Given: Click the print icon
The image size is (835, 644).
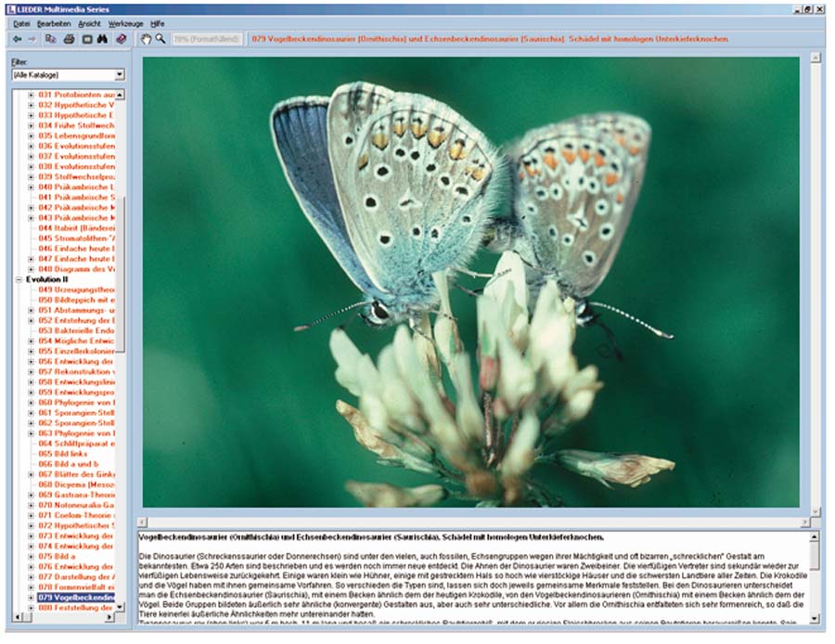Looking at the screenshot, I should click(68, 39).
